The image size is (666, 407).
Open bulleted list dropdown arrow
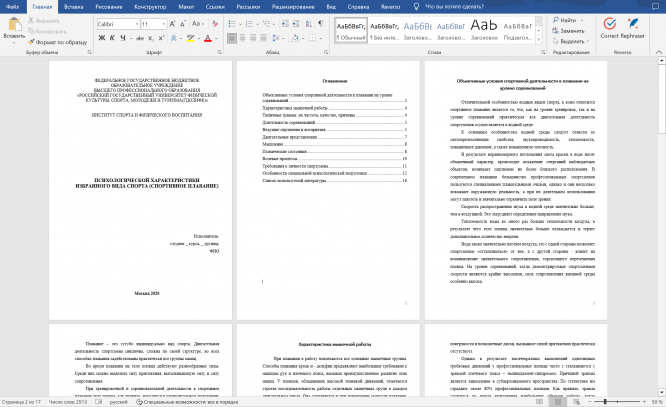pyautogui.click(x=240, y=24)
